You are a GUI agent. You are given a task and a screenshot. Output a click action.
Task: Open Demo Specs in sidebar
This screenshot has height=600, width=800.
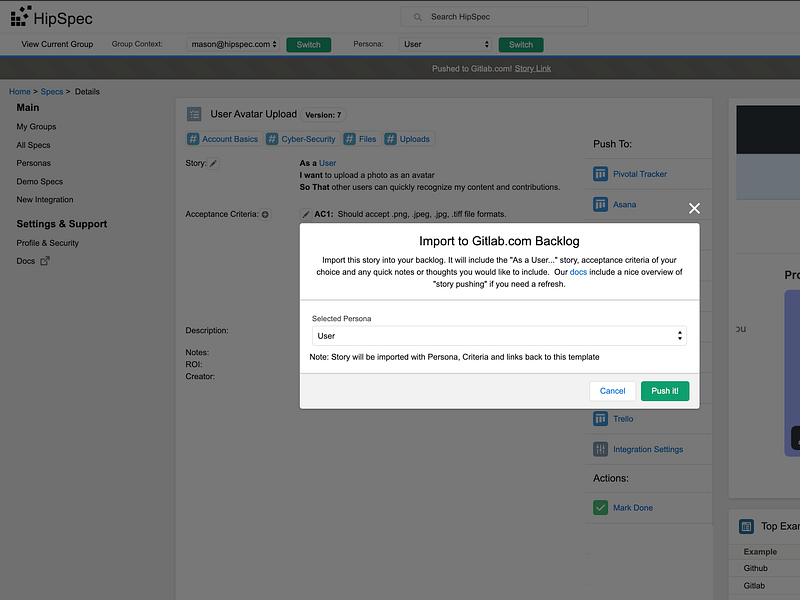pyautogui.click(x=39, y=182)
